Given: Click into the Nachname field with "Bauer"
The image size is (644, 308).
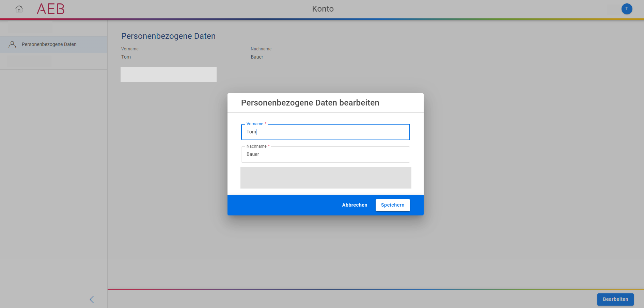Looking at the screenshot, I should (325, 155).
